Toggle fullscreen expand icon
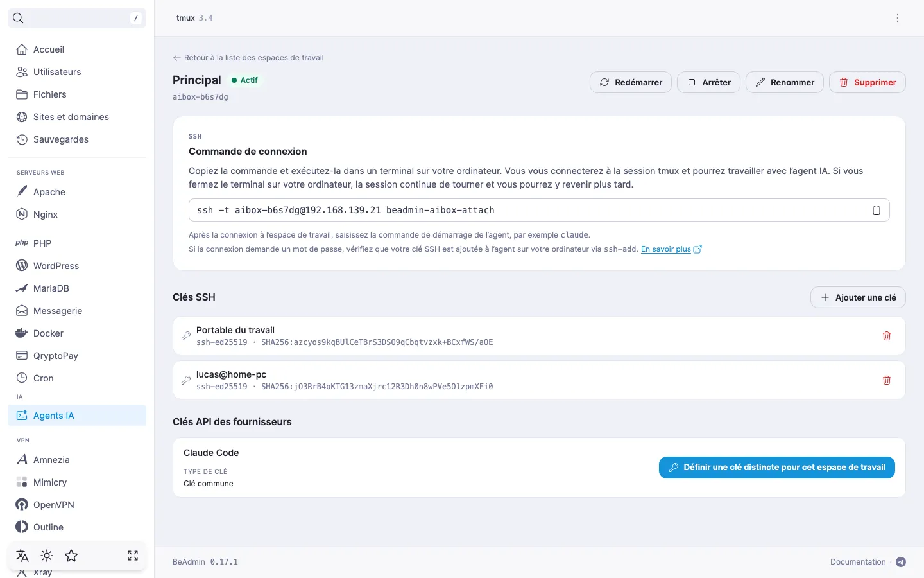The height and width of the screenshot is (578, 924). coord(133,556)
